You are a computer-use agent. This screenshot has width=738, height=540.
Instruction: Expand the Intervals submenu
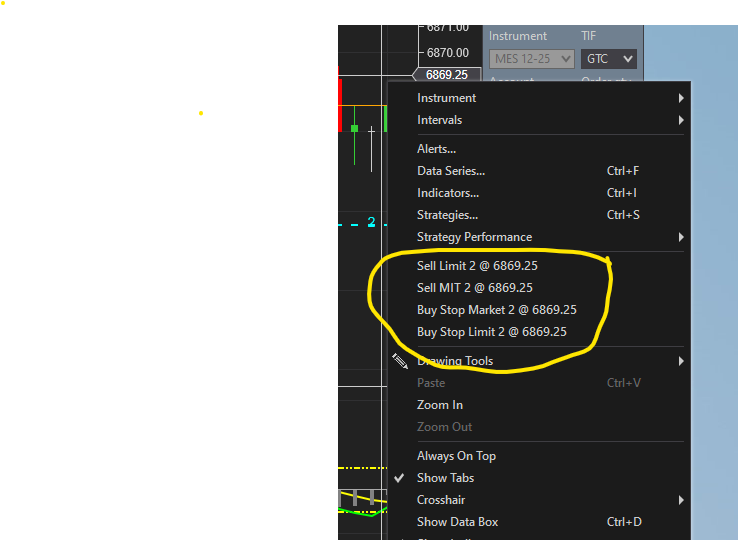pyautogui.click(x=439, y=120)
